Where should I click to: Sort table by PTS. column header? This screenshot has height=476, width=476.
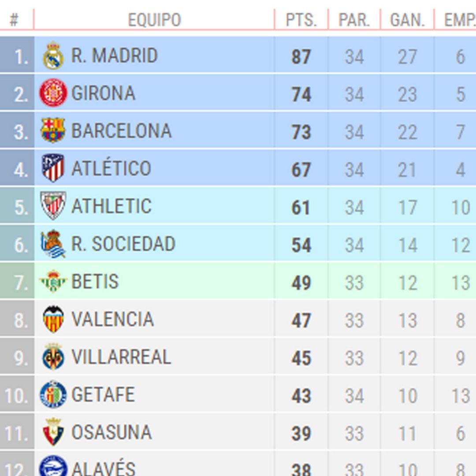pos(301,20)
